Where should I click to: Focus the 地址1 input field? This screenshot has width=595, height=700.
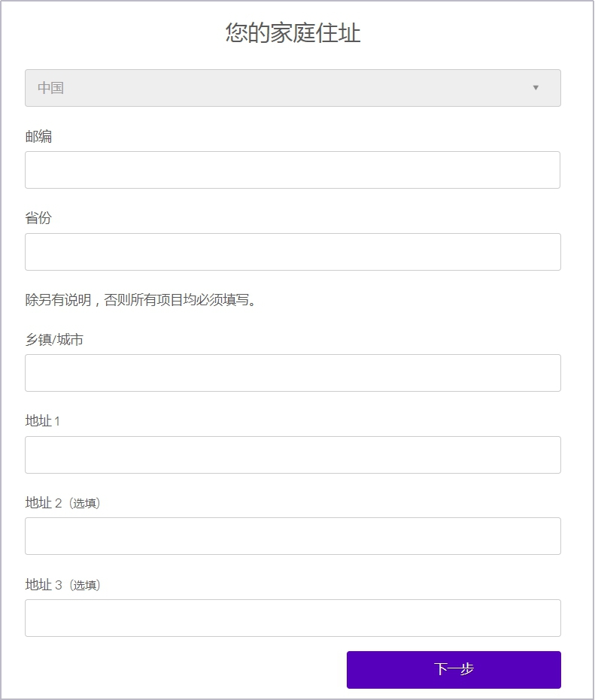click(x=293, y=454)
